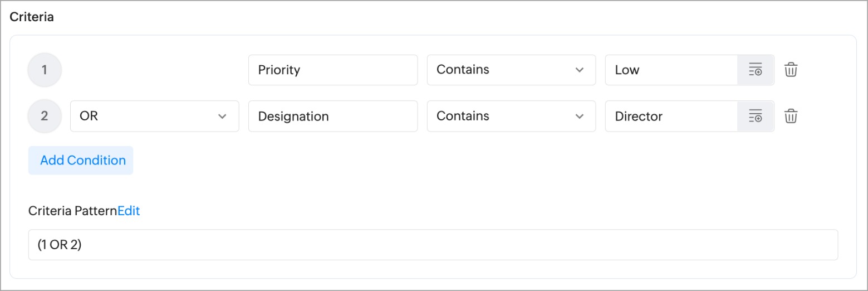
Task: Click the condition number 2 badge
Action: 45,117
